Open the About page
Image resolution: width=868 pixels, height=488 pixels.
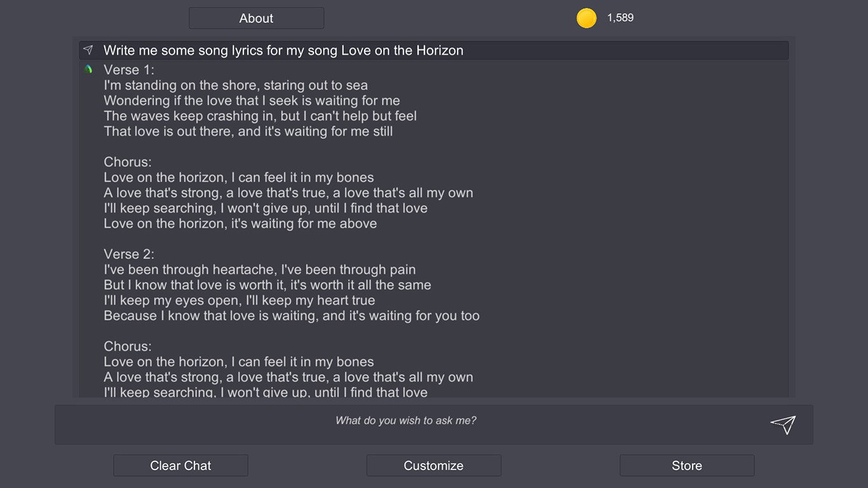click(257, 18)
